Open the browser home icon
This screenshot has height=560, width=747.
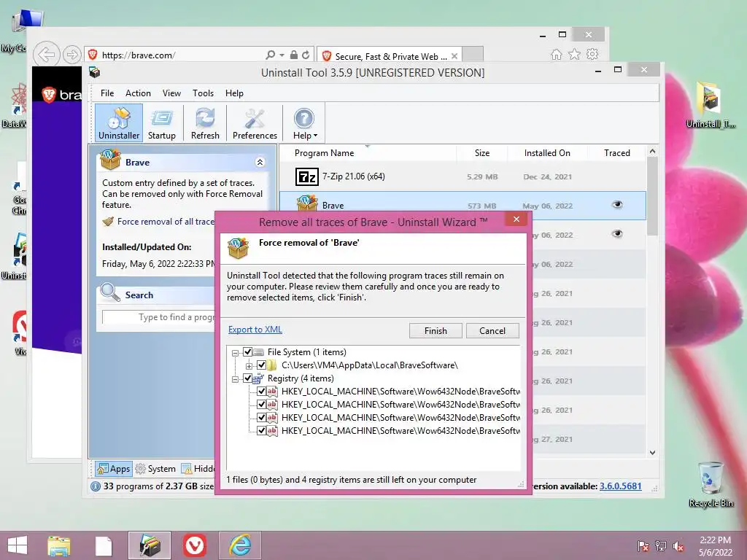(556, 54)
